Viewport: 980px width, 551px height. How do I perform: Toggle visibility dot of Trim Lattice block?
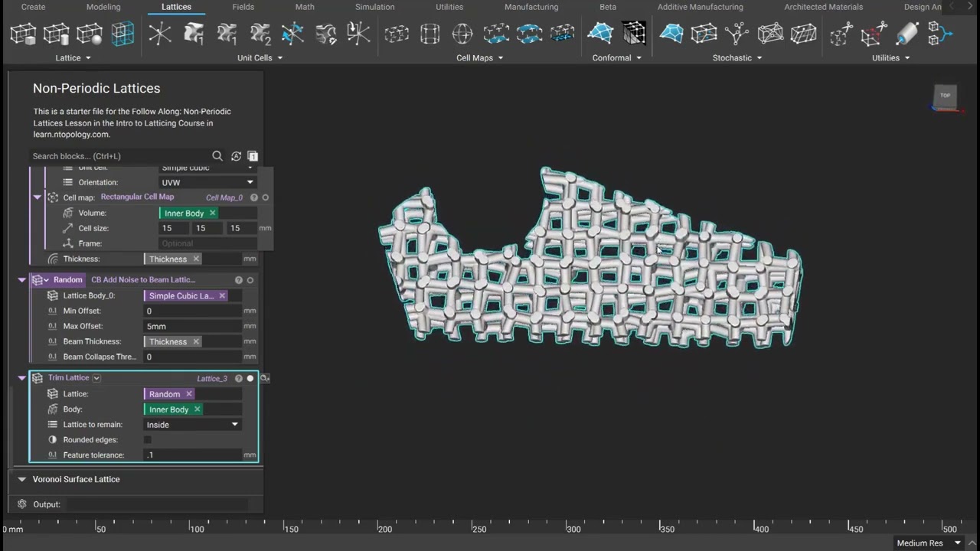[x=250, y=378]
